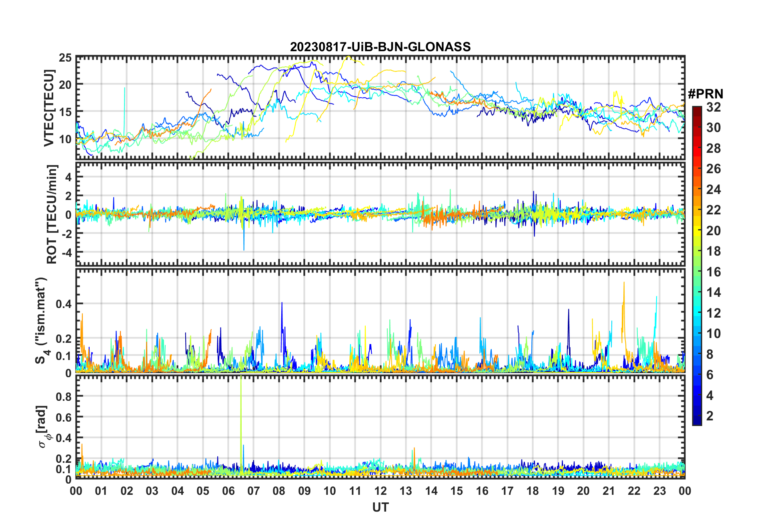The image size is (761, 532).
Task: Select the VTEC[TECU] y-axis label
Action: coord(49,108)
